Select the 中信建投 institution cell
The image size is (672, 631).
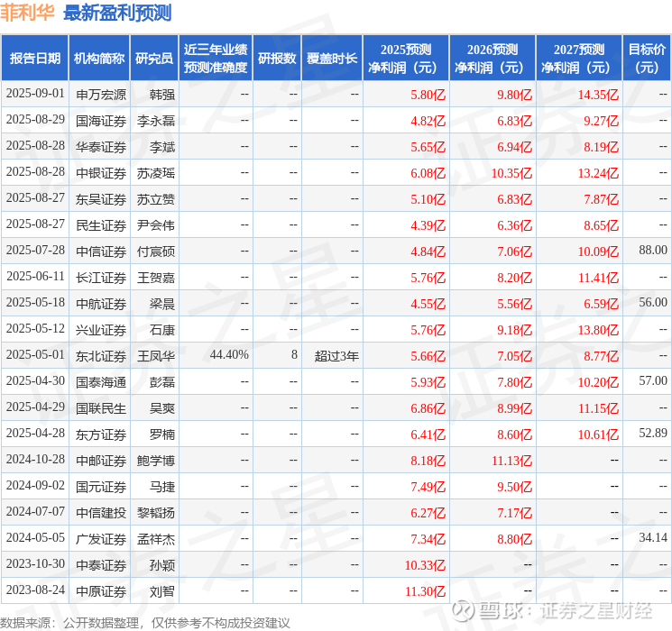click(101, 513)
